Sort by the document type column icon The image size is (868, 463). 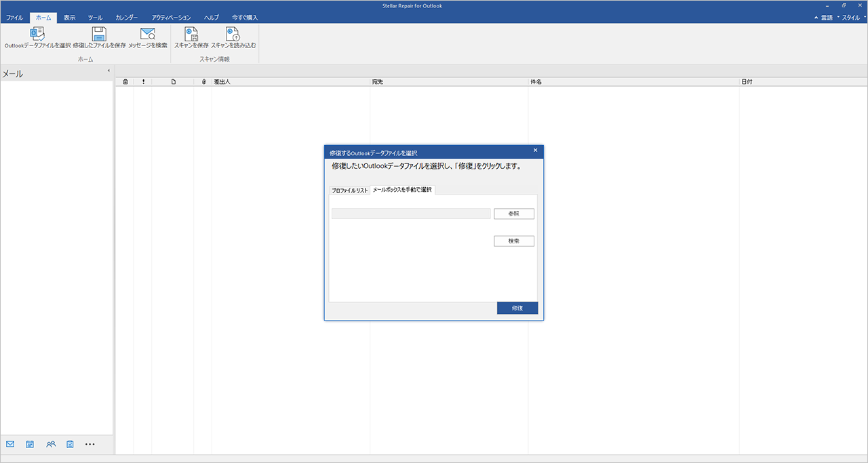173,81
